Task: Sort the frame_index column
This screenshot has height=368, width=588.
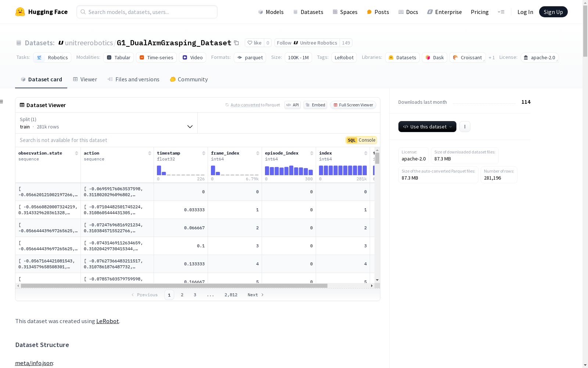Action: (x=258, y=153)
